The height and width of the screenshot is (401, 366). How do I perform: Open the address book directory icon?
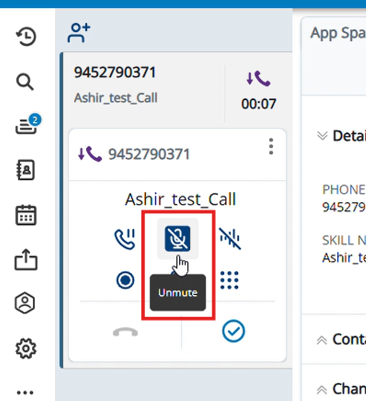pos(26,170)
